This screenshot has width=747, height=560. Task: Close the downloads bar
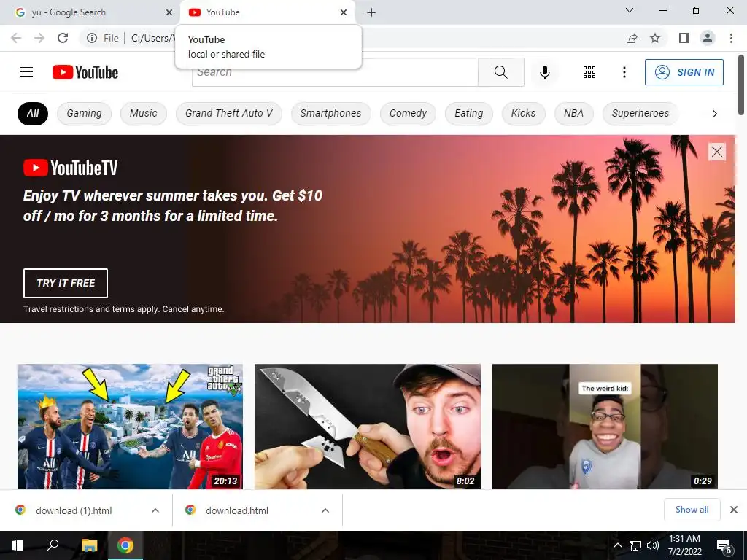click(734, 510)
